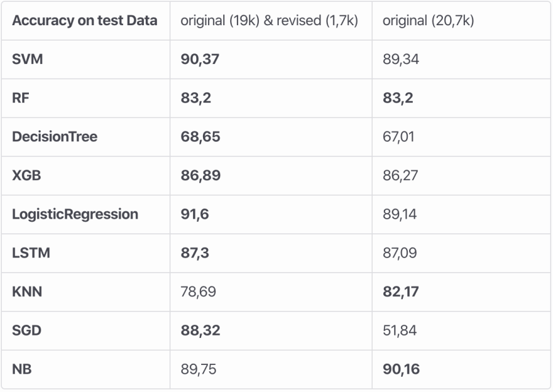Click the SVM value 89,34

pyautogui.click(x=401, y=59)
